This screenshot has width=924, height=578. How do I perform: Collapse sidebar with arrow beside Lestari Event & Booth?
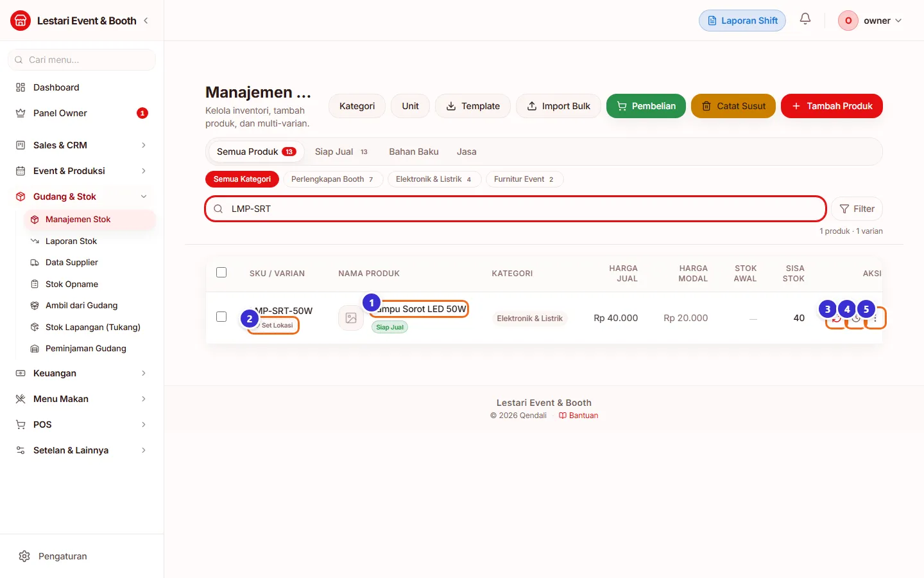146,21
